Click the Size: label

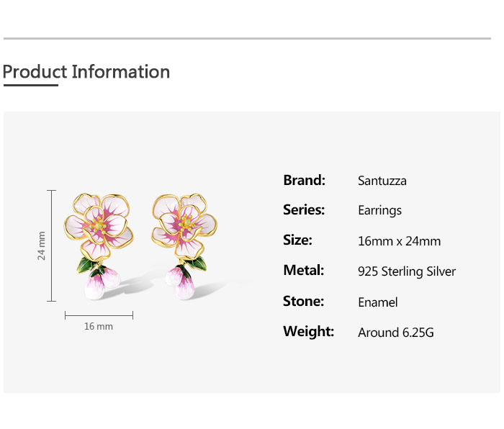tap(297, 240)
